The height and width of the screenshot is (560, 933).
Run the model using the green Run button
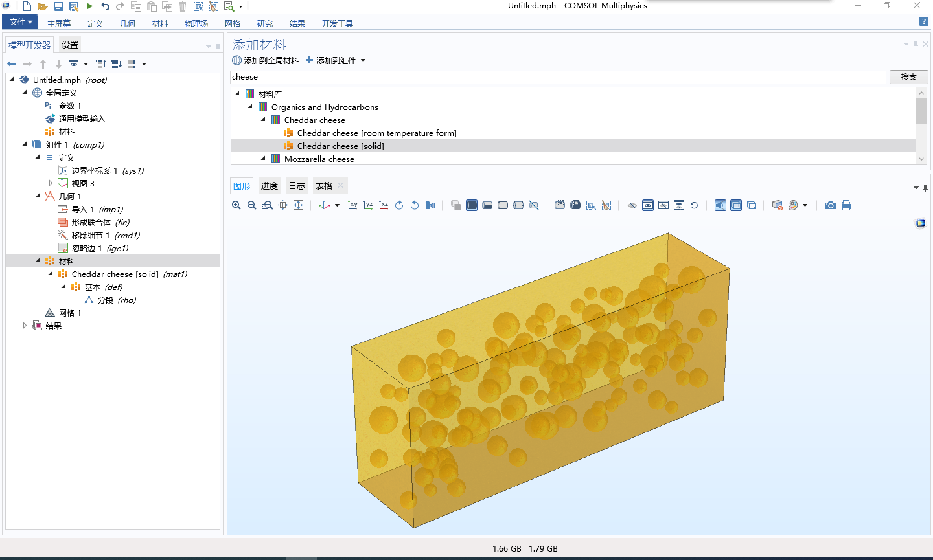90,6
